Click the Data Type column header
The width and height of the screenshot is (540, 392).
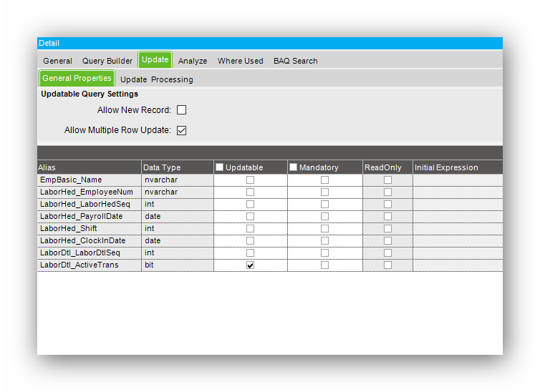[178, 167]
